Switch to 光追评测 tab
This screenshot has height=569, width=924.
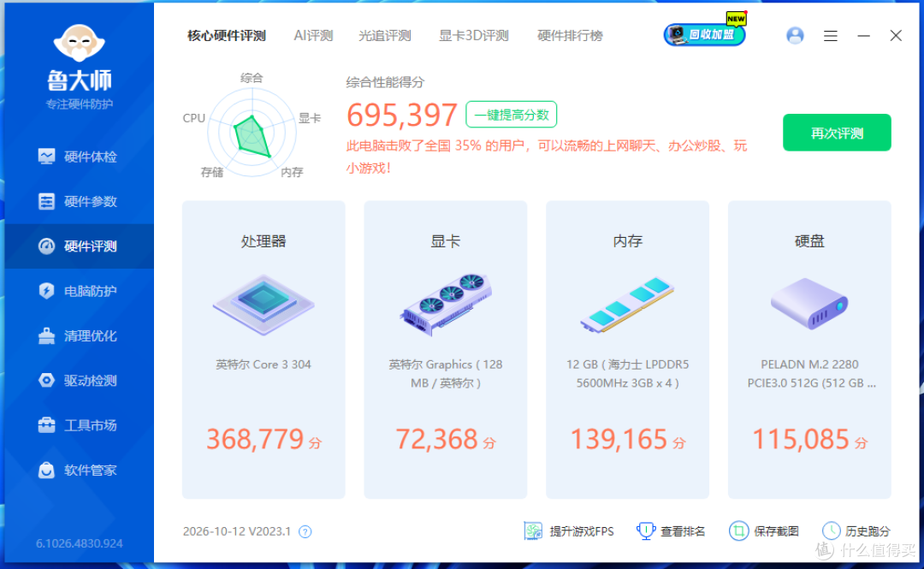pyautogui.click(x=385, y=36)
